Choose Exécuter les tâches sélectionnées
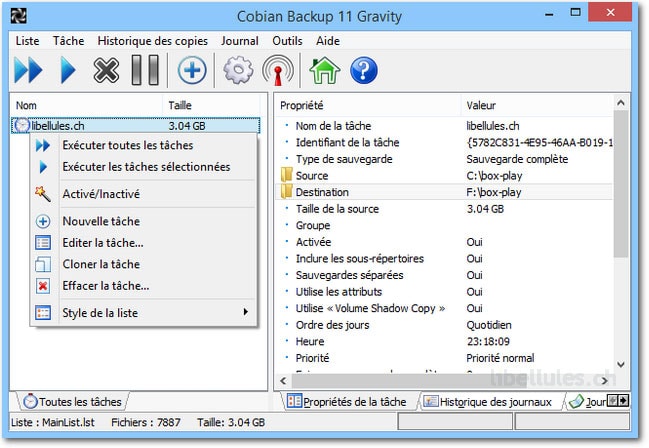The height and width of the screenshot is (448, 649). click(144, 167)
